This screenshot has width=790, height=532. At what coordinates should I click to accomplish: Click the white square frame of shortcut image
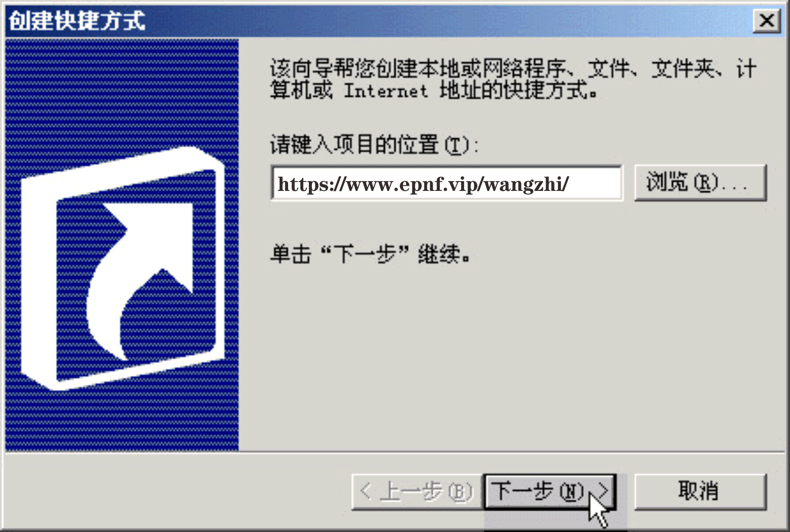pos(123,268)
